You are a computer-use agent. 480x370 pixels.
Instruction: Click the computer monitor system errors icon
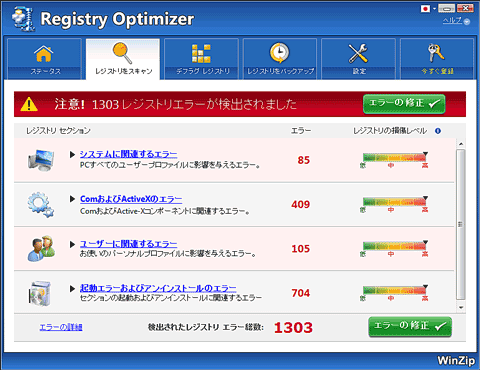41,160
